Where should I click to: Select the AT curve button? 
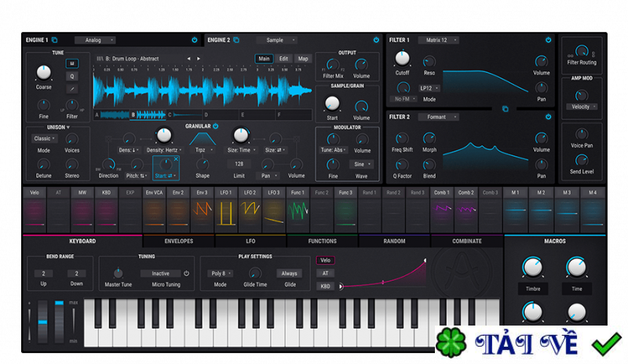[x=325, y=274]
